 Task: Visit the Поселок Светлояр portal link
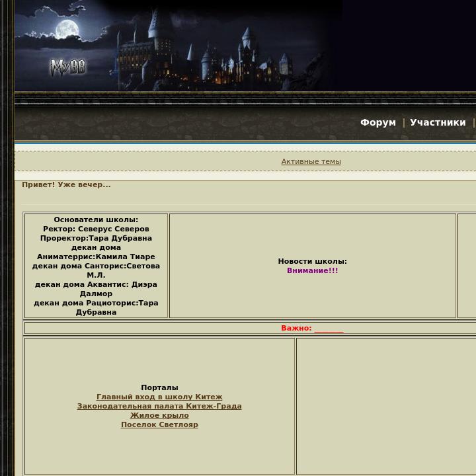tap(159, 424)
